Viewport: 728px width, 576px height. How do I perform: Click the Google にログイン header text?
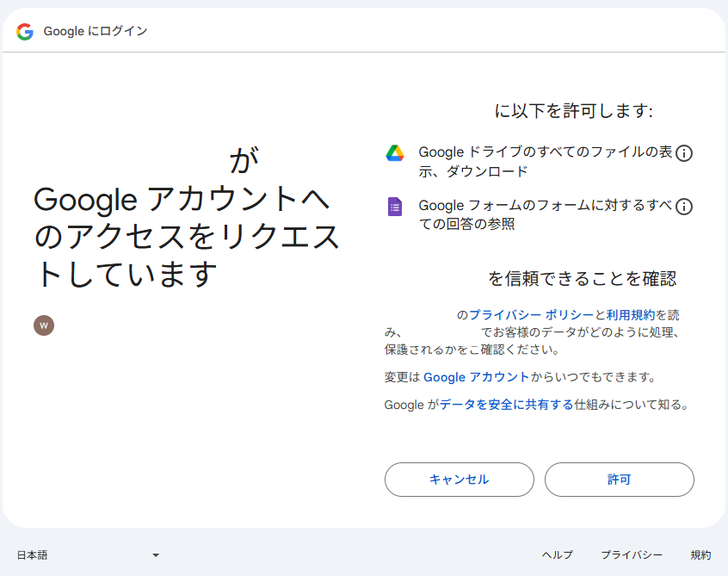coord(96,32)
